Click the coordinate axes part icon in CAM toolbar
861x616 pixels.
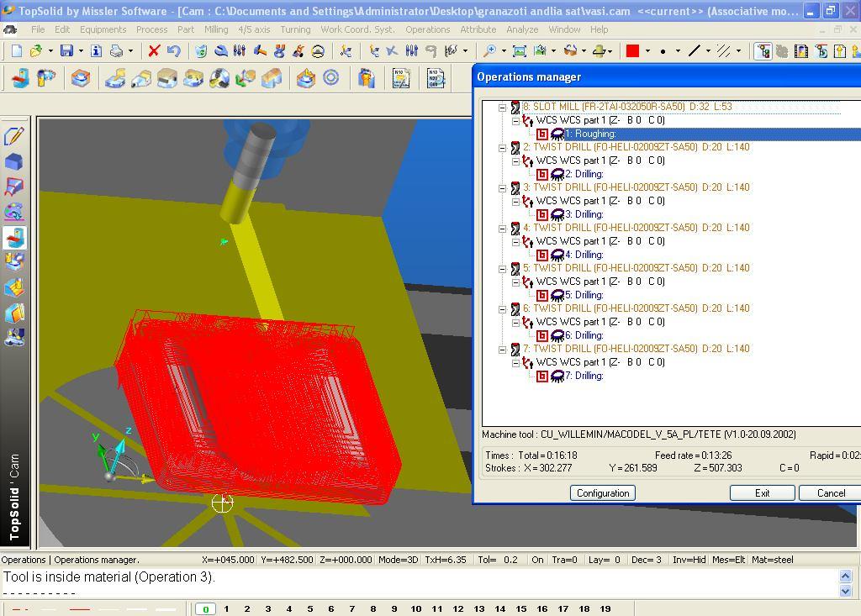click(245, 78)
